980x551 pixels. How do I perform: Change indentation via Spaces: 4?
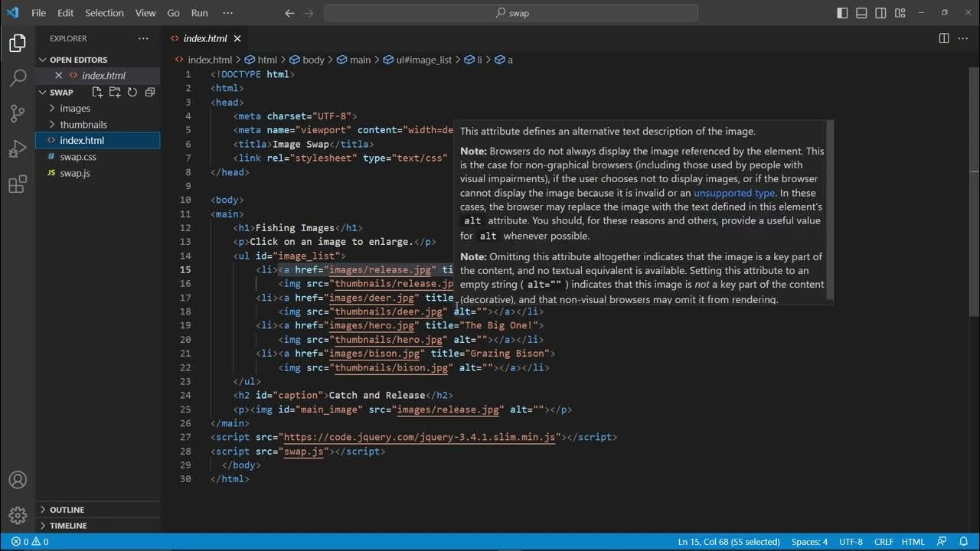(809, 542)
